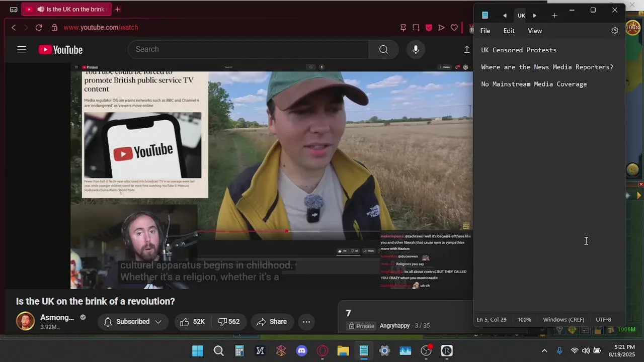Open the YouTube hamburger guide menu
Screen dimensions: 644x362
click(21, 49)
